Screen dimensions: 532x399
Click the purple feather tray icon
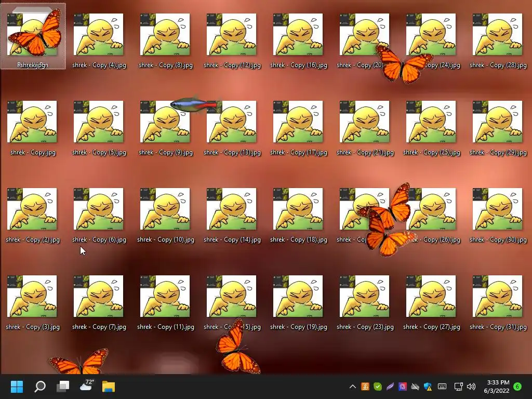coord(390,387)
